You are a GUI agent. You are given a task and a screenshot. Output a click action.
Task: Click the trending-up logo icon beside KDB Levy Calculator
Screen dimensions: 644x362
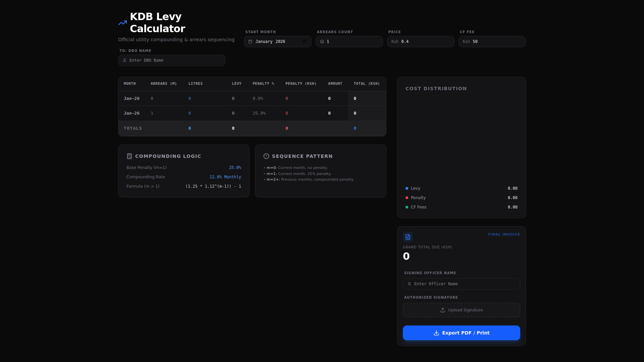tap(122, 23)
